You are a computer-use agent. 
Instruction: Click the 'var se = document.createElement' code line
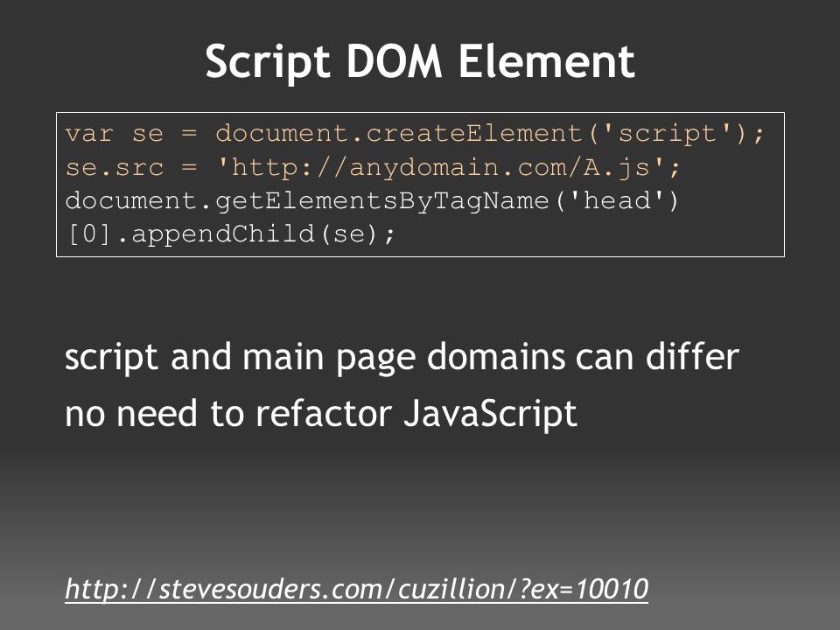tap(415, 134)
